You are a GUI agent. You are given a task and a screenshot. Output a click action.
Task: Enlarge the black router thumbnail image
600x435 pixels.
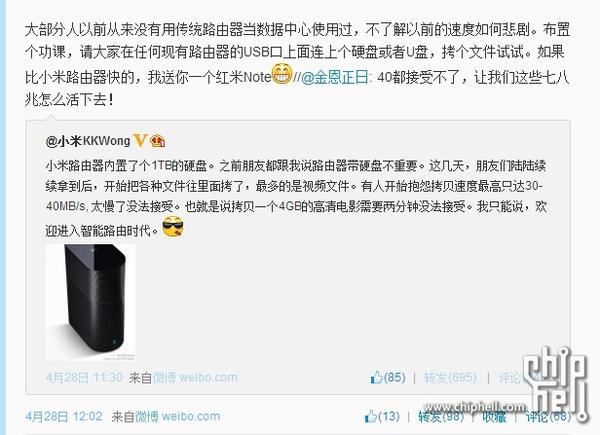tap(91, 302)
